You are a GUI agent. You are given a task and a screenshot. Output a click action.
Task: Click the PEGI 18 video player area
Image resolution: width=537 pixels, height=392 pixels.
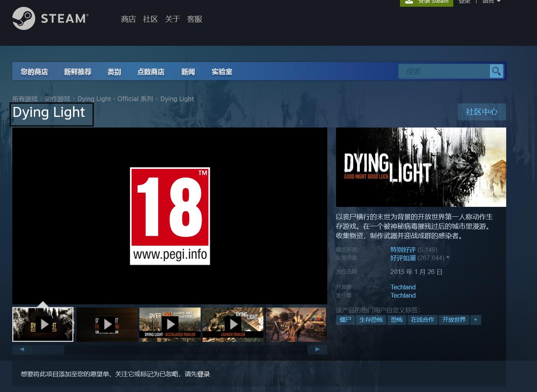[170, 216]
